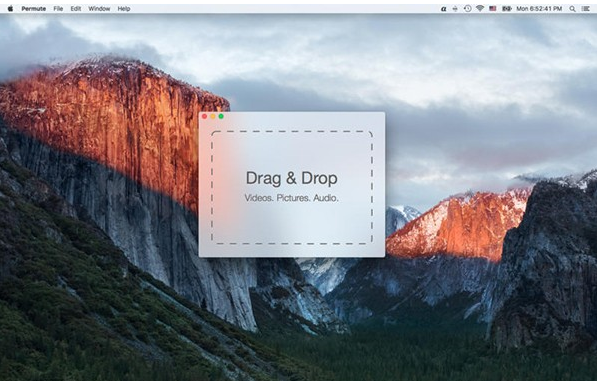Click the 'Drag & Drop' heading text
Screen dimensions: 597x381
292,178
